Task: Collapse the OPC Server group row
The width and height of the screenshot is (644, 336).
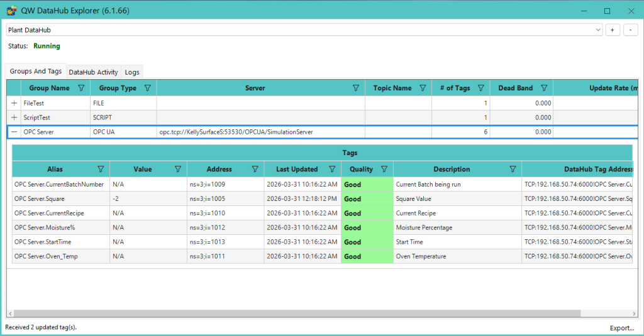Action: point(14,132)
